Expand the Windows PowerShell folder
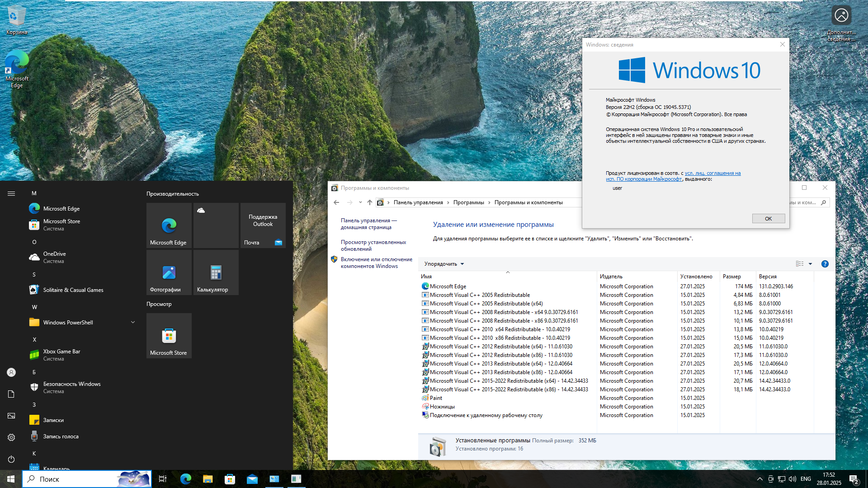This screenshot has height=488, width=868. click(x=133, y=322)
